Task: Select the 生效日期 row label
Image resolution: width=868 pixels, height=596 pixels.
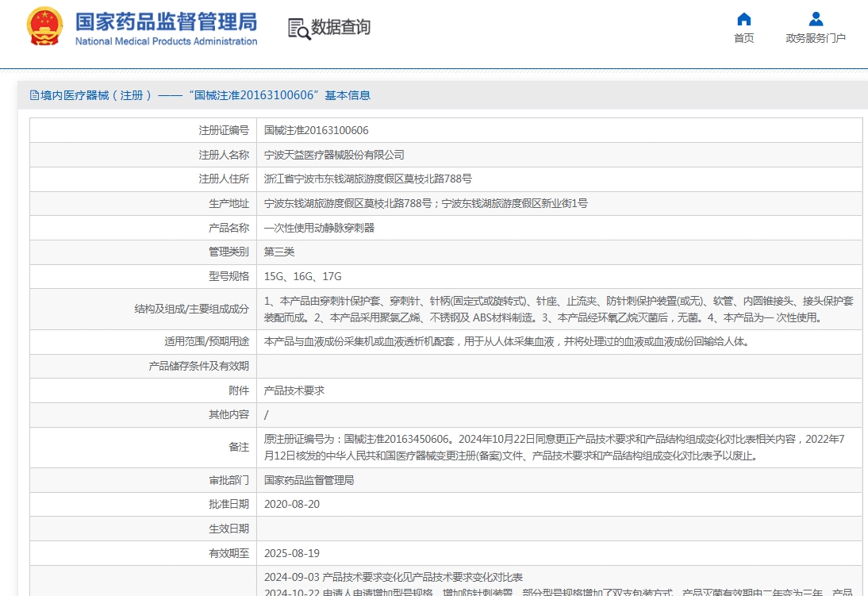Action: coord(229,529)
